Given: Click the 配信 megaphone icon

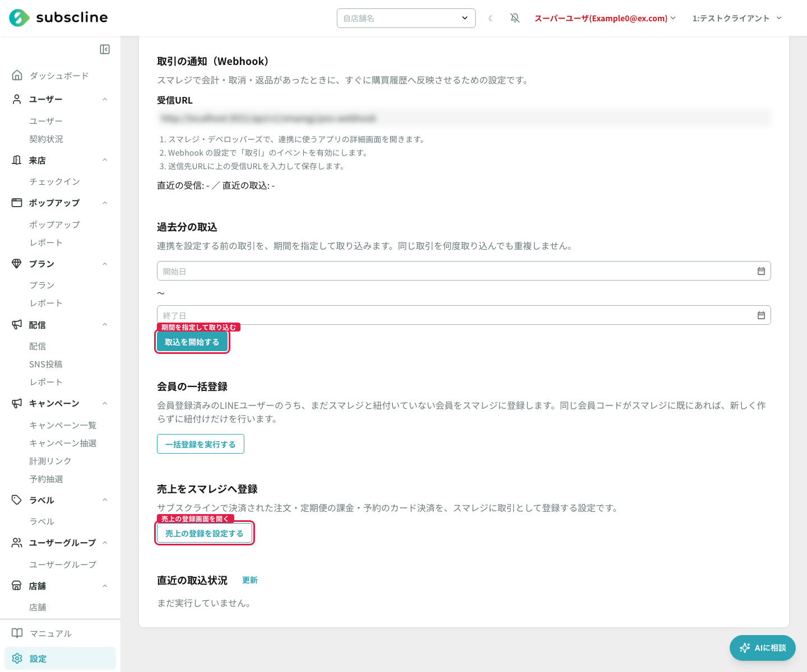Looking at the screenshot, I should point(17,325).
